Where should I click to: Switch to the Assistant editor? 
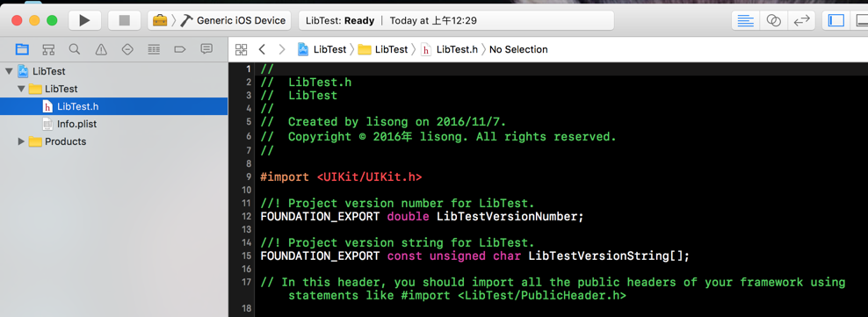coord(773,20)
